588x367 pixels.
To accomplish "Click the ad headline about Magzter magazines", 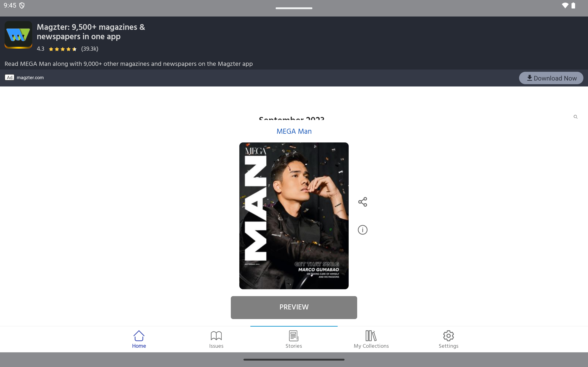I will [91, 32].
